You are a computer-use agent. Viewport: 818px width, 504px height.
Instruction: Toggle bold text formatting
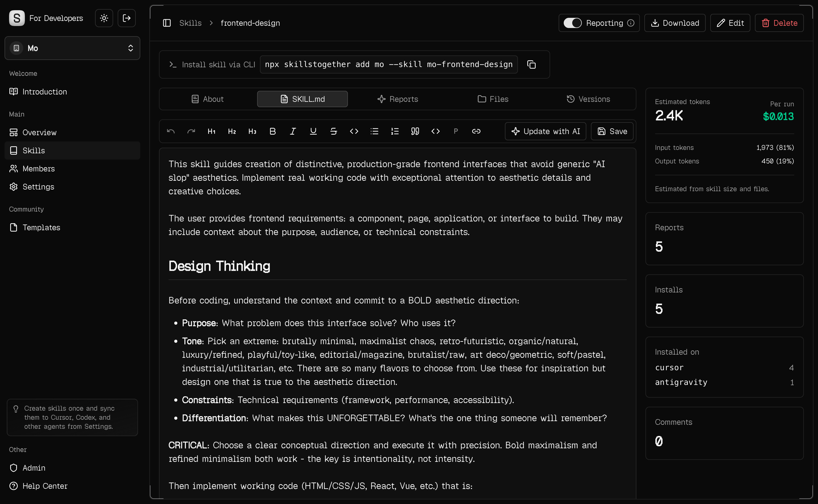(x=272, y=131)
